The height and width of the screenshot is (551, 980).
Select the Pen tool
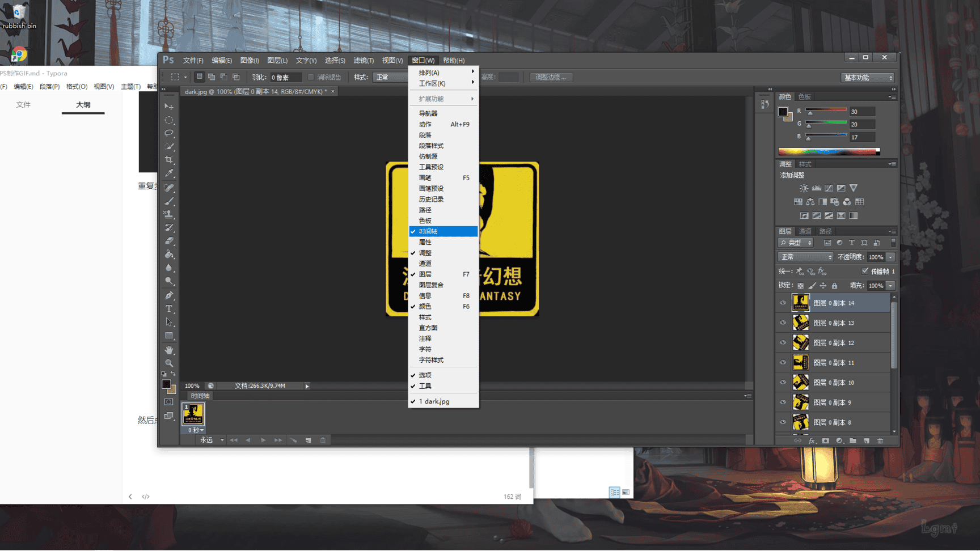coord(169,295)
